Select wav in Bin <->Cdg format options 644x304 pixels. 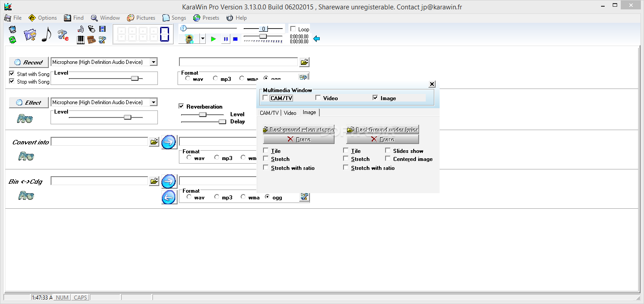click(x=189, y=197)
